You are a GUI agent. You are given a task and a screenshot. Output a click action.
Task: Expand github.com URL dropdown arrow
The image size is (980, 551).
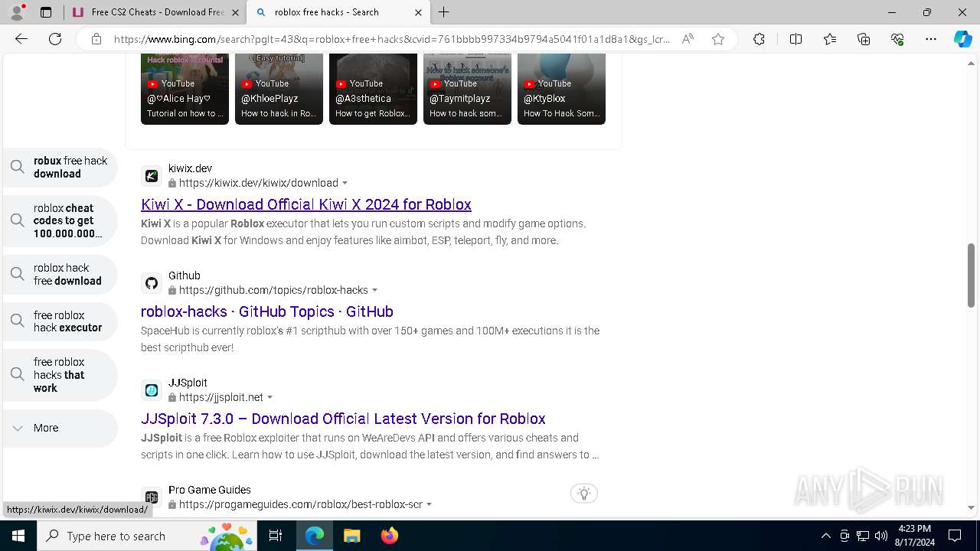(x=375, y=290)
